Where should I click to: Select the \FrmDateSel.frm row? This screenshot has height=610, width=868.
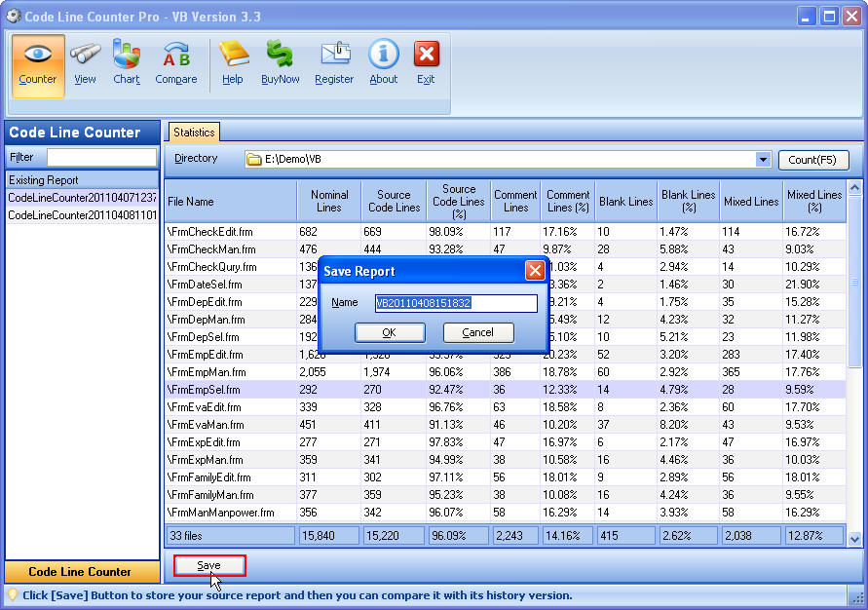pos(506,285)
